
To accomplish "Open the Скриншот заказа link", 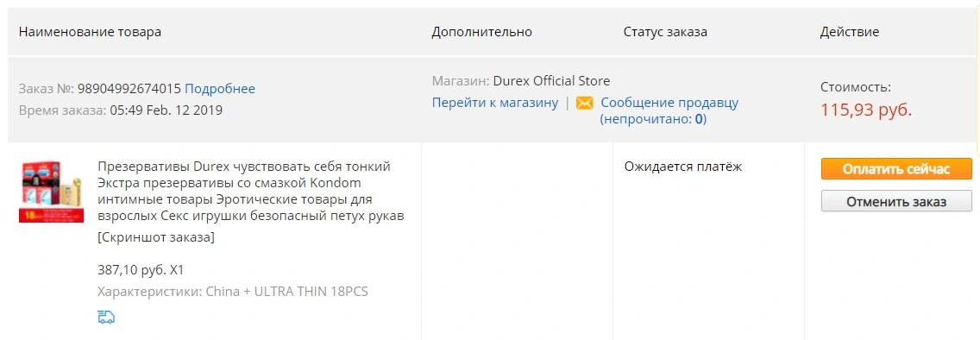I will (156, 237).
